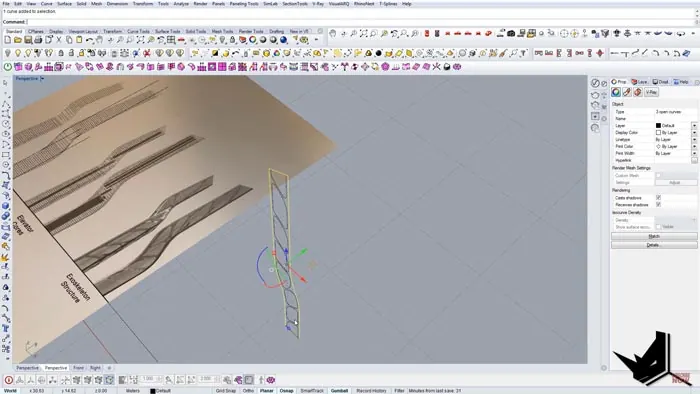Open the Curve menu

click(x=46, y=4)
